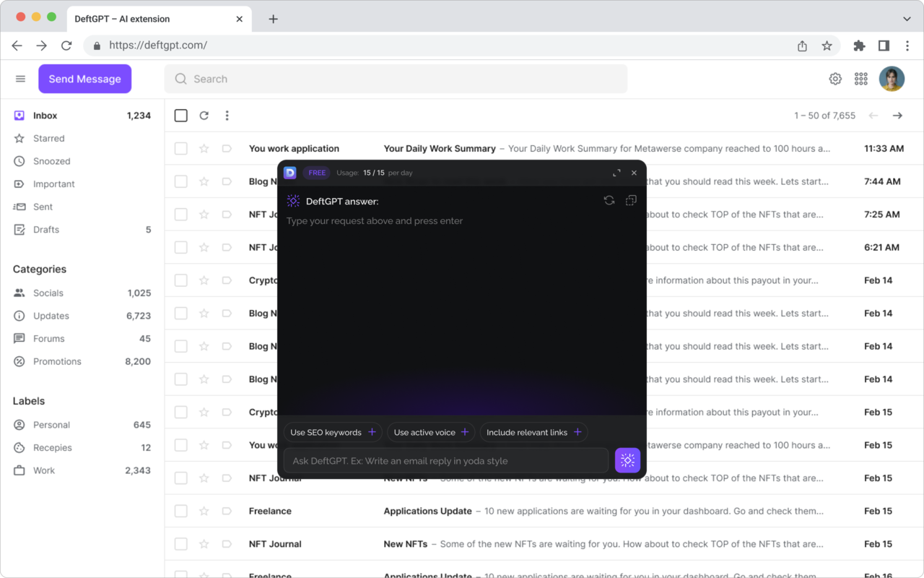Screen dimensions: 924x578
Task: Check the 7:25 AM email checkbox
Action: click(181, 215)
